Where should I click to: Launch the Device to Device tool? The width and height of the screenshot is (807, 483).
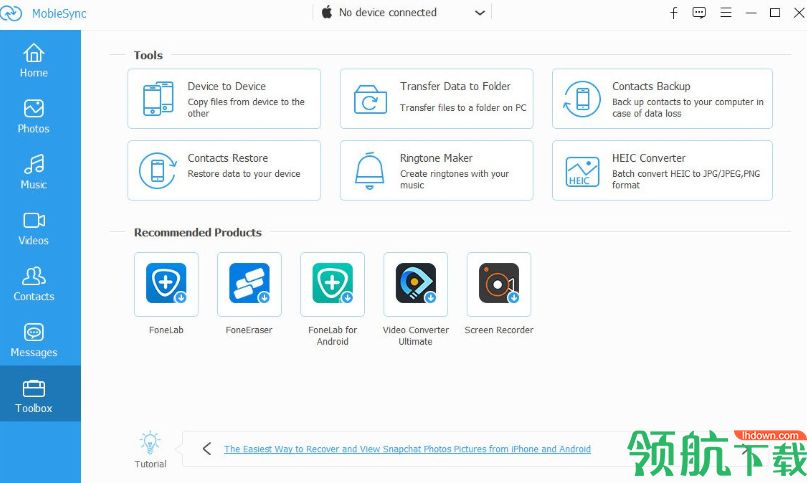224,98
